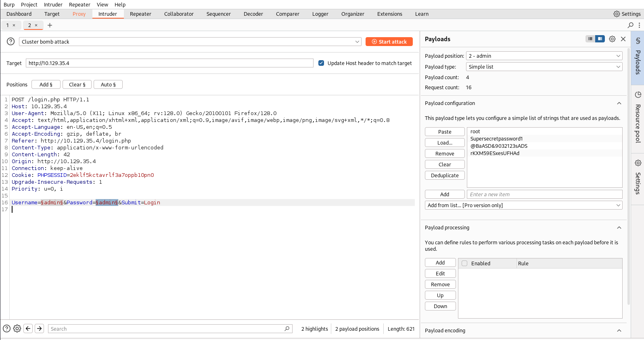Open the Settings side panel icon
Screen dimensions: 644x340
pyautogui.click(x=638, y=177)
